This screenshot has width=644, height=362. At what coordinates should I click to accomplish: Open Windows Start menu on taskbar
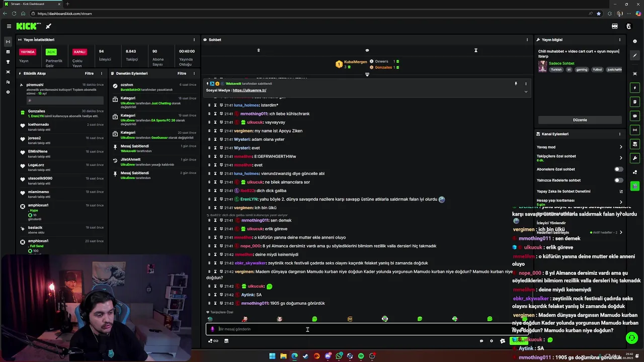click(x=272, y=356)
